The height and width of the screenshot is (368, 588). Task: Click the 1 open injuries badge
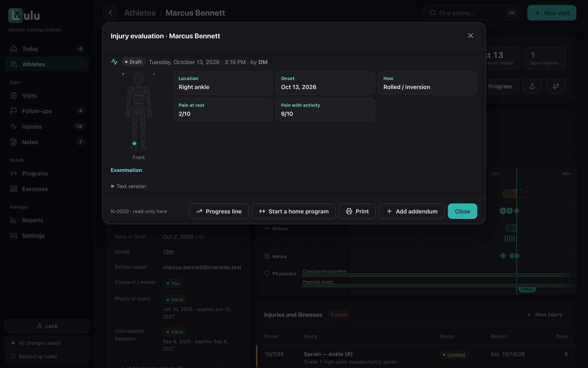click(x=338, y=315)
